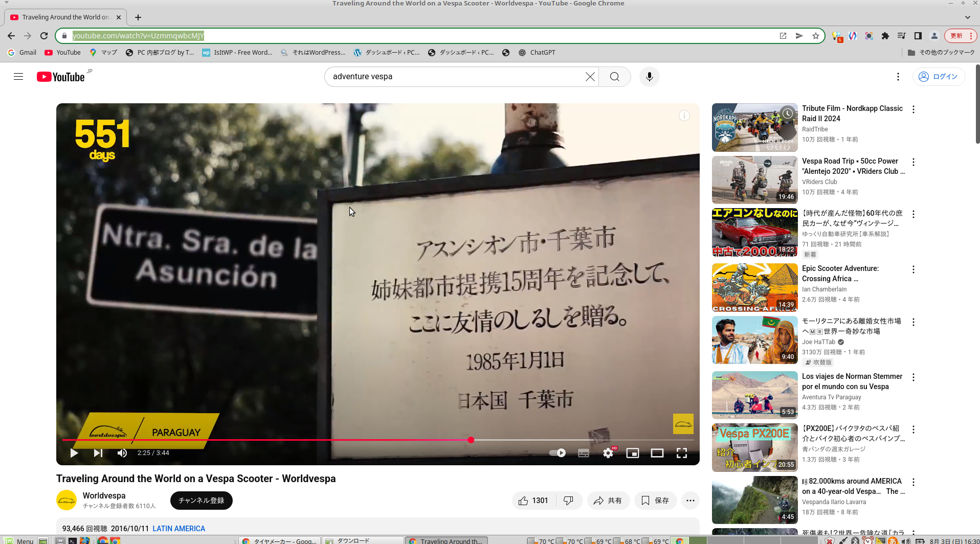Image resolution: width=980 pixels, height=544 pixels.
Task: Open YouTube settings three-dot menu
Action: 898,77
